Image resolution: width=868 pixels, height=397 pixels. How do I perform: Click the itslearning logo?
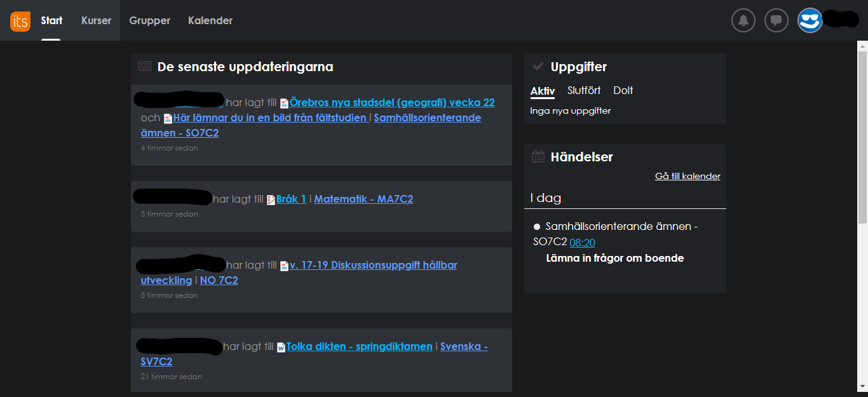point(20,20)
